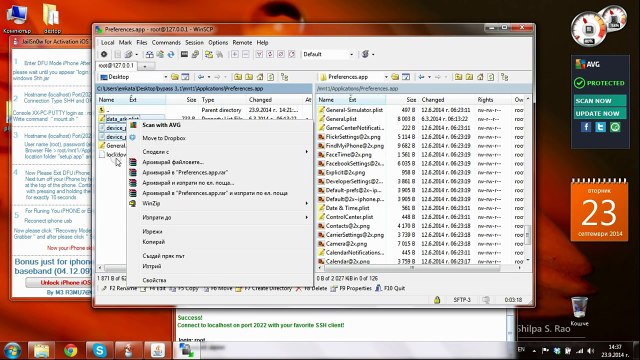Choose Свойства in context menu
This screenshot has height=360, width=640.
(x=219, y=280)
